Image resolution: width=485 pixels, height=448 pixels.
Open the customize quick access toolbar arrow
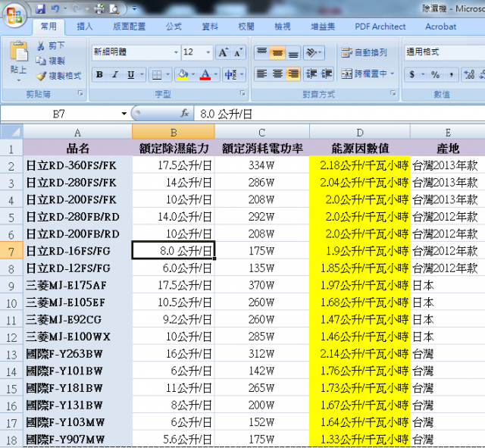tap(134, 8)
